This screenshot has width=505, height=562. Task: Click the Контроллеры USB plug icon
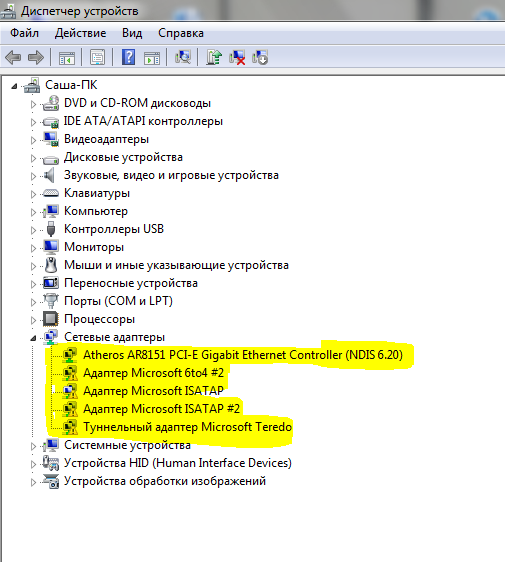tap(51, 229)
